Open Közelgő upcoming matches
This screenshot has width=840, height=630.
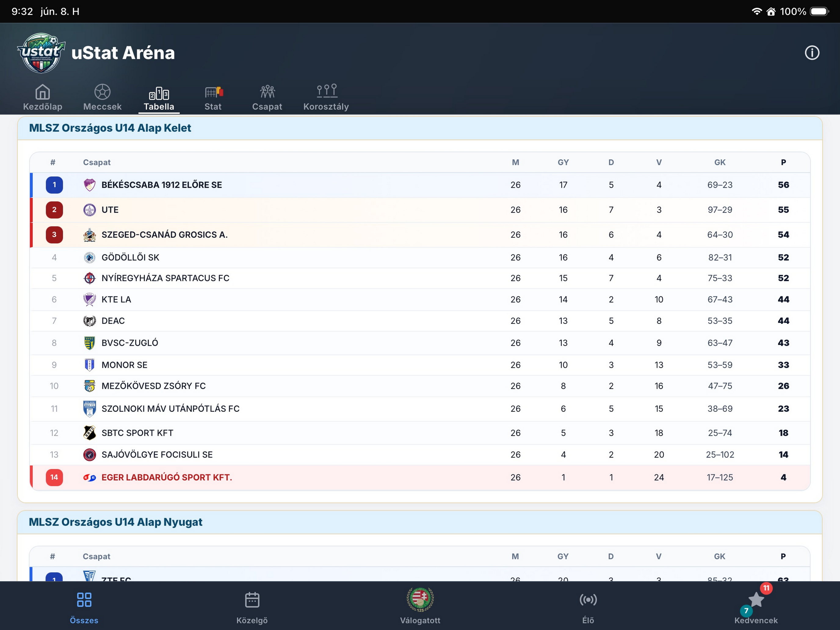(x=252, y=608)
